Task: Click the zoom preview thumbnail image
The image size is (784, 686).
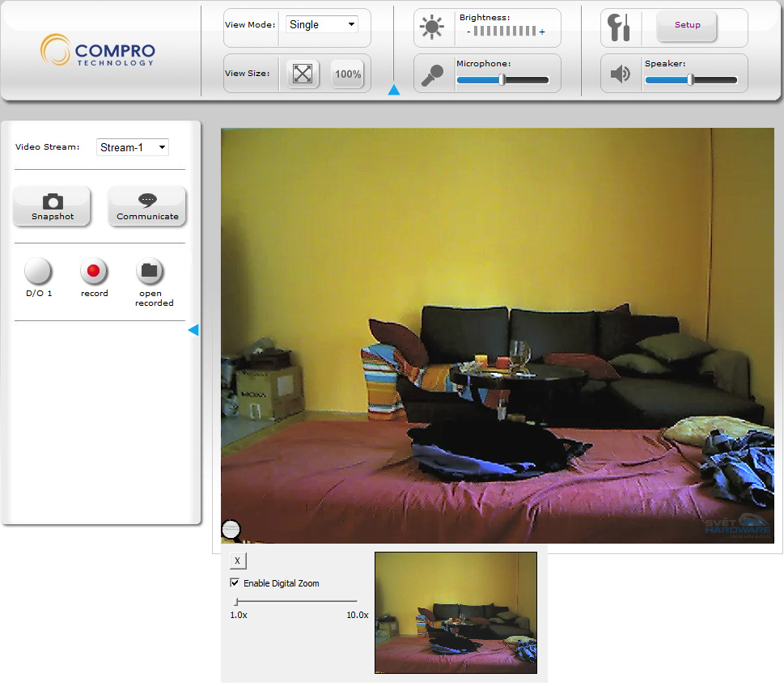Action: (456, 612)
